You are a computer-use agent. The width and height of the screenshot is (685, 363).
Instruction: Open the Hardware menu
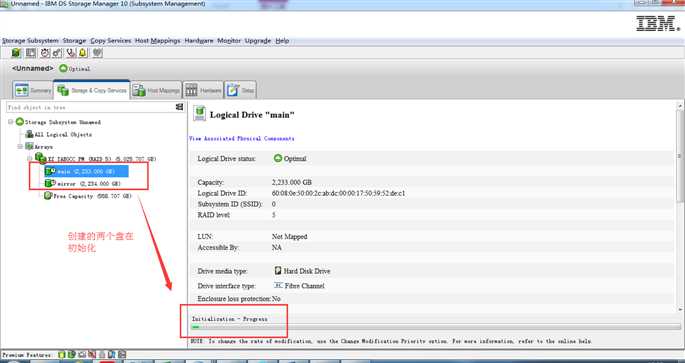coord(199,41)
